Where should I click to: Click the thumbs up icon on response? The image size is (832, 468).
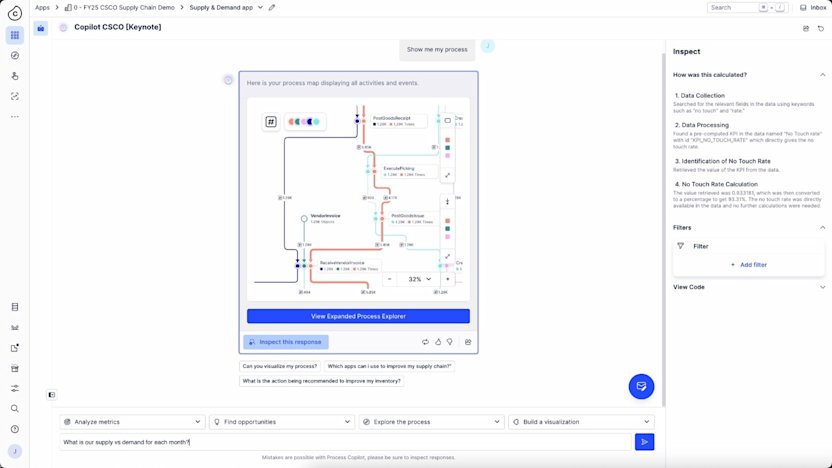(x=438, y=342)
